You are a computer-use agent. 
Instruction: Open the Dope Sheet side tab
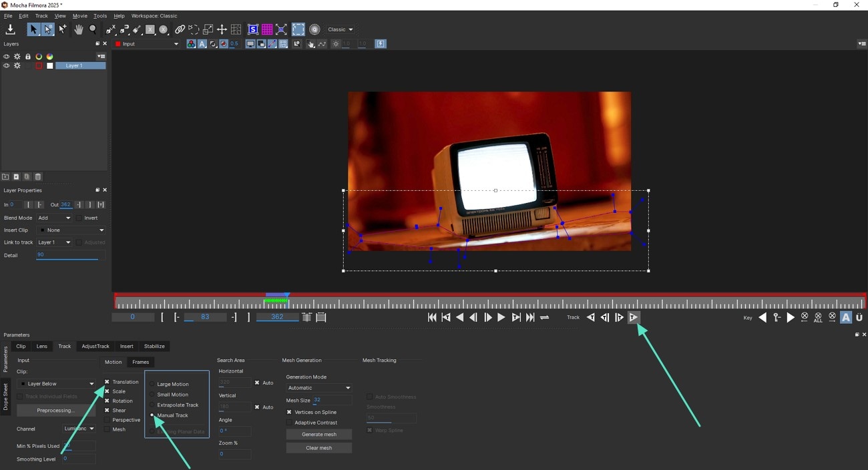[6, 397]
